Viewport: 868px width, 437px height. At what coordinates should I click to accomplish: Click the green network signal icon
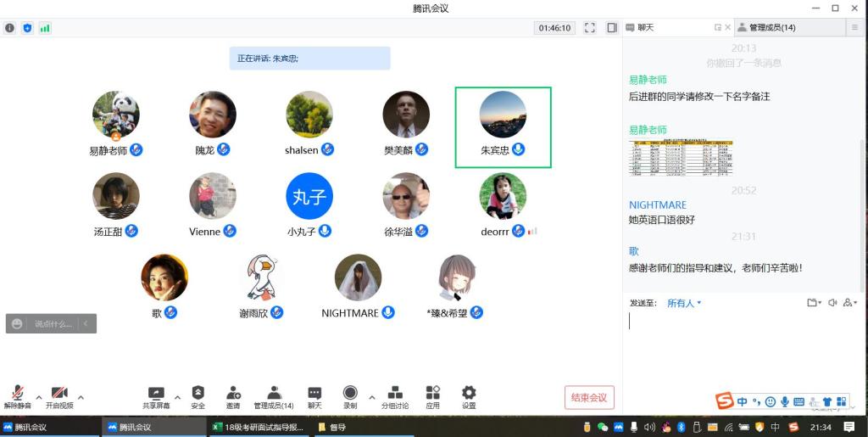pos(45,28)
